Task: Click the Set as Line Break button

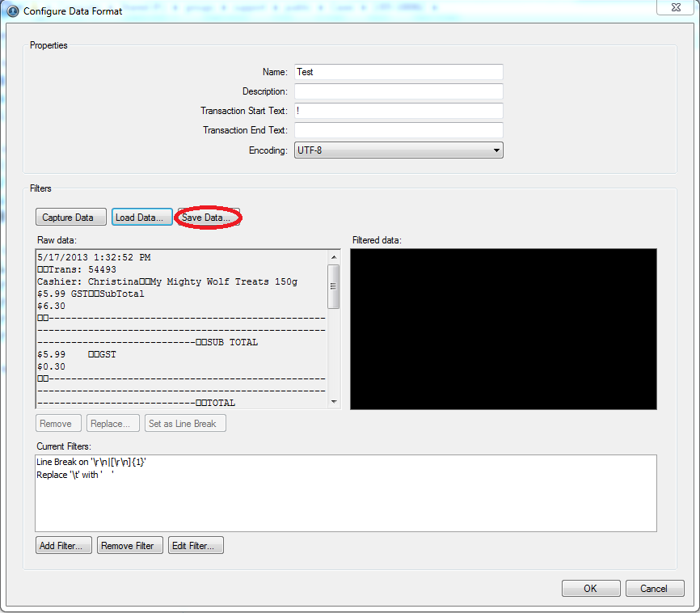Action: click(x=185, y=423)
